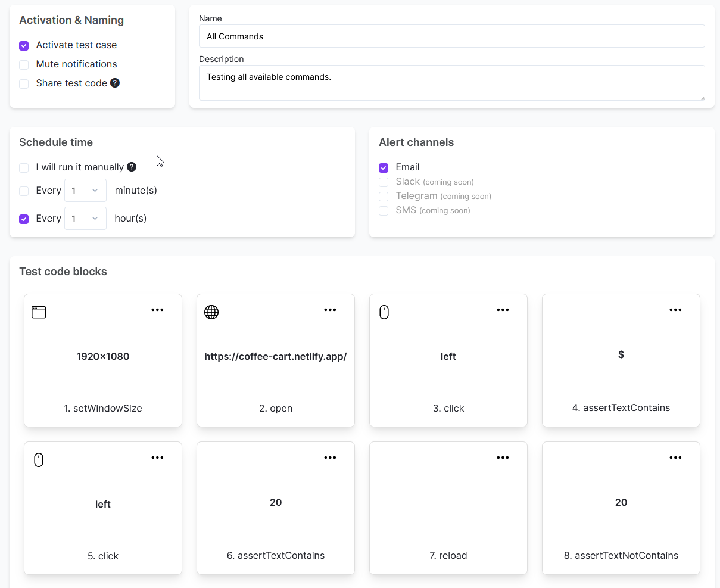Enable Mute notifications
This screenshot has height=588, width=720.
point(23,64)
